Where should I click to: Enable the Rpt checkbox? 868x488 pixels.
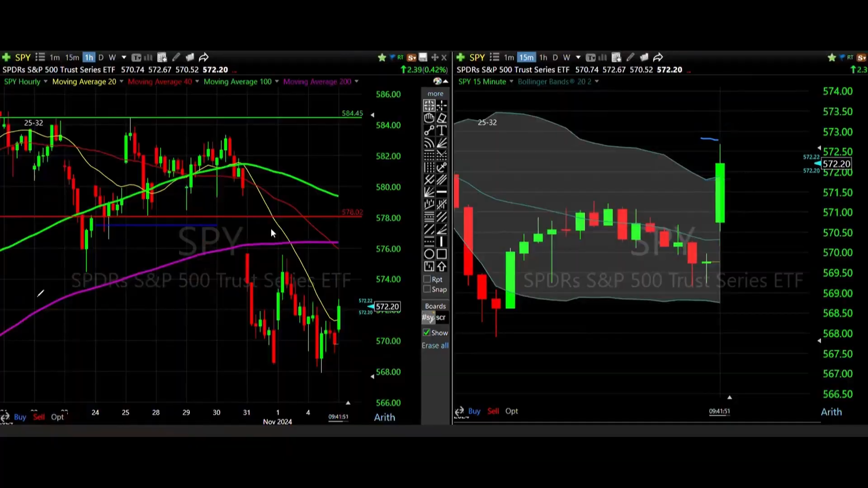point(427,279)
